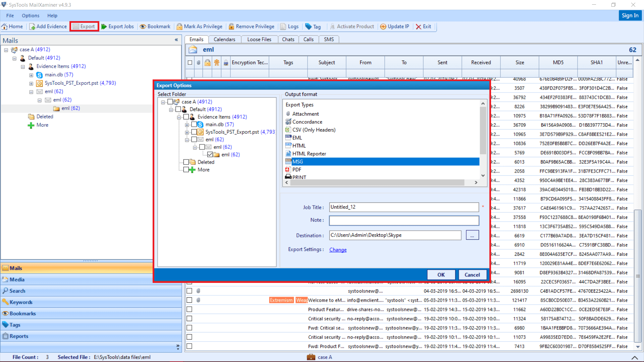Screen dimensions: 644x362
Task: Click the Note input field
Action: pyautogui.click(x=404, y=220)
